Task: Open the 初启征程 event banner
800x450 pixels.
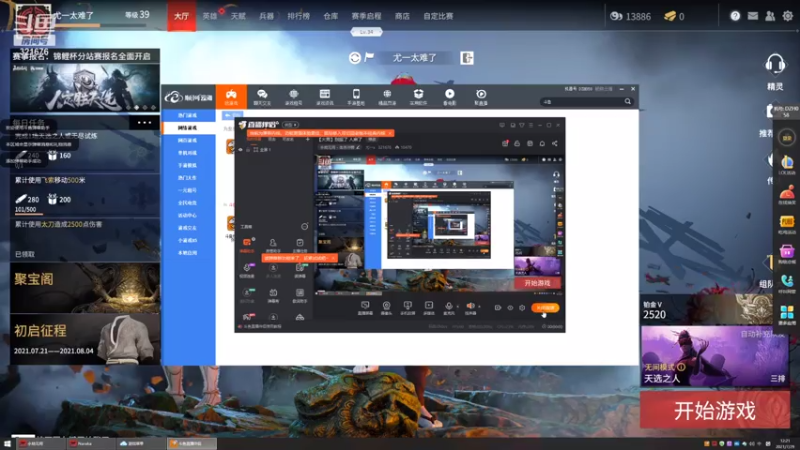Action: (85, 339)
